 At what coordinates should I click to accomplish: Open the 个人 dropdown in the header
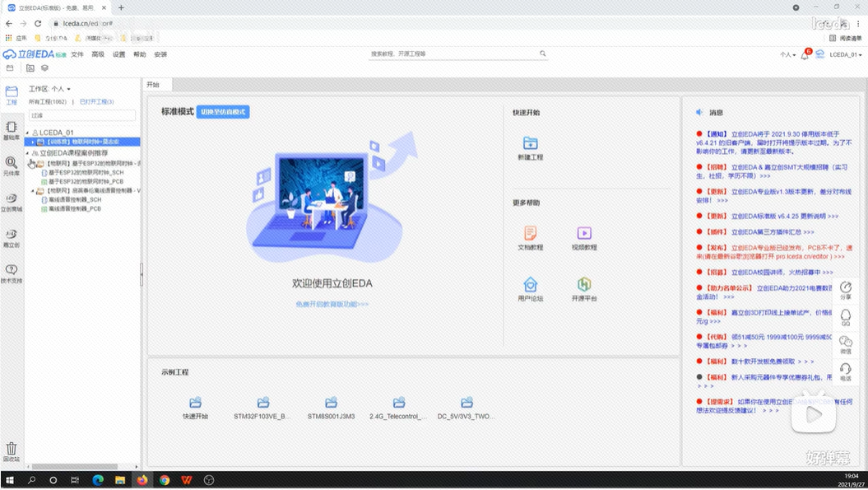pyautogui.click(x=787, y=54)
